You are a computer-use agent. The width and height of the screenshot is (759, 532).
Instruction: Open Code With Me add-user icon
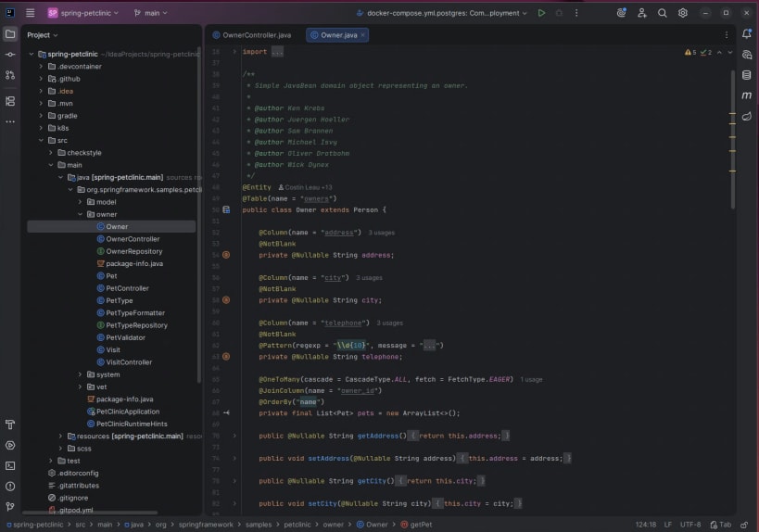point(642,13)
